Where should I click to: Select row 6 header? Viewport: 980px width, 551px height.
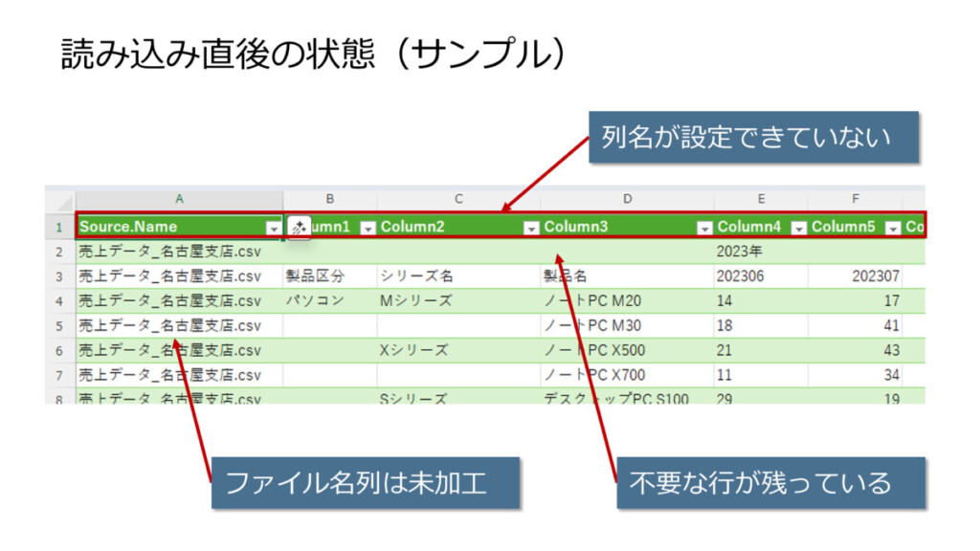point(59,350)
